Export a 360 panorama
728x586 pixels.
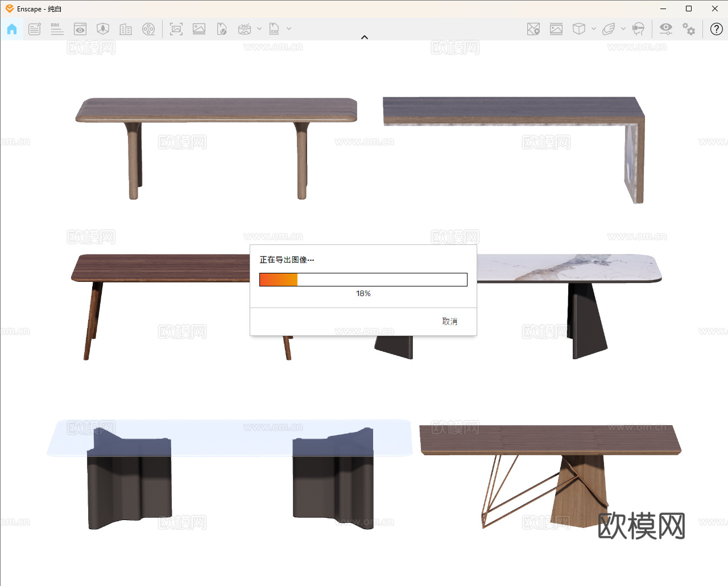(245, 29)
